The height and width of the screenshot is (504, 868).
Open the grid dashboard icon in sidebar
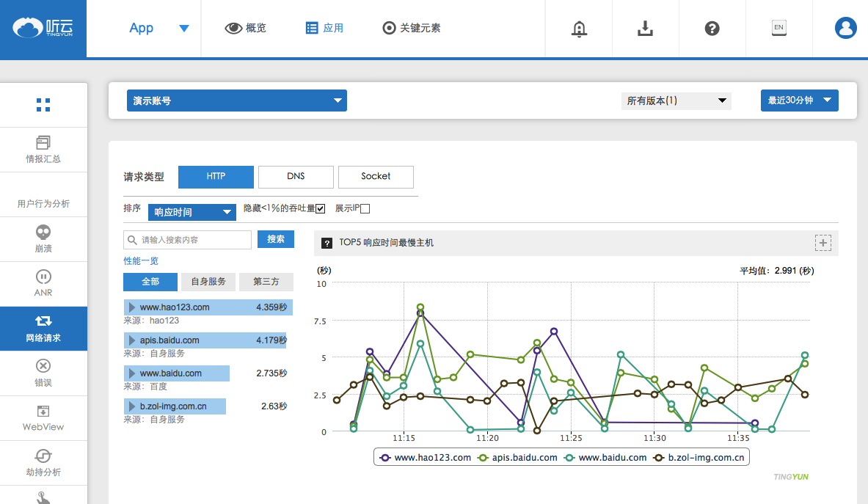click(43, 105)
